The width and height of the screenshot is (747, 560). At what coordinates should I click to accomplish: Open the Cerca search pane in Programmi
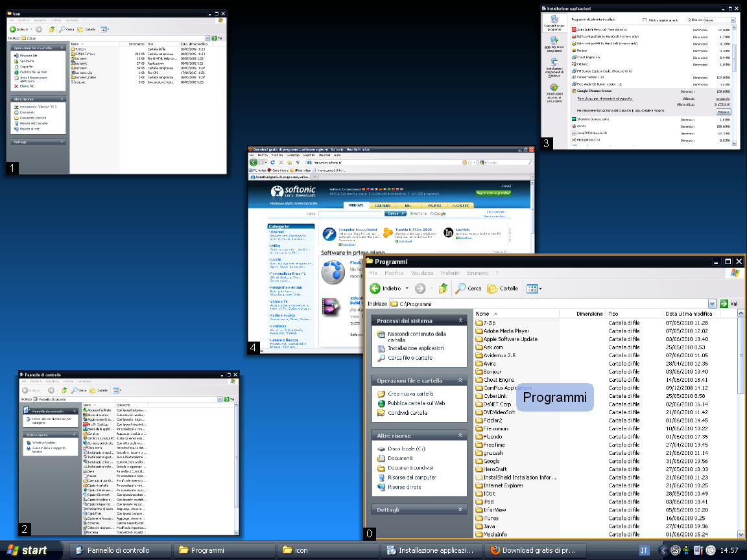coord(468,288)
